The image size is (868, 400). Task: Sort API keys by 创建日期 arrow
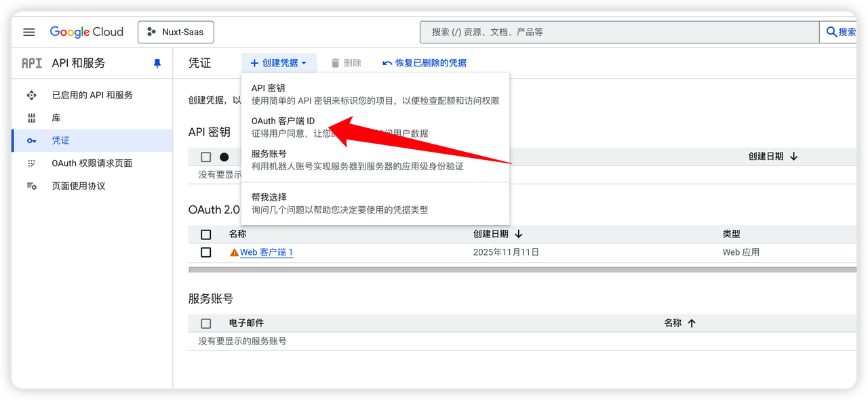point(793,157)
